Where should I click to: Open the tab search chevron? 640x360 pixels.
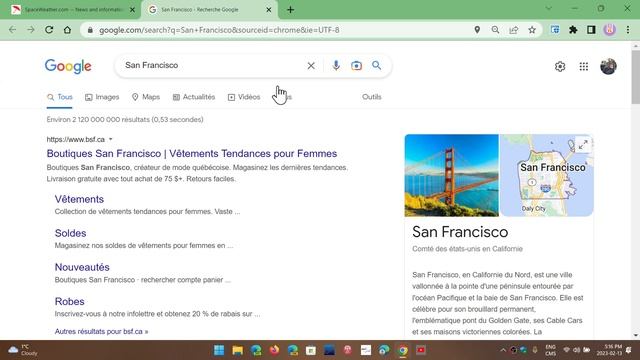coord(549,8)
